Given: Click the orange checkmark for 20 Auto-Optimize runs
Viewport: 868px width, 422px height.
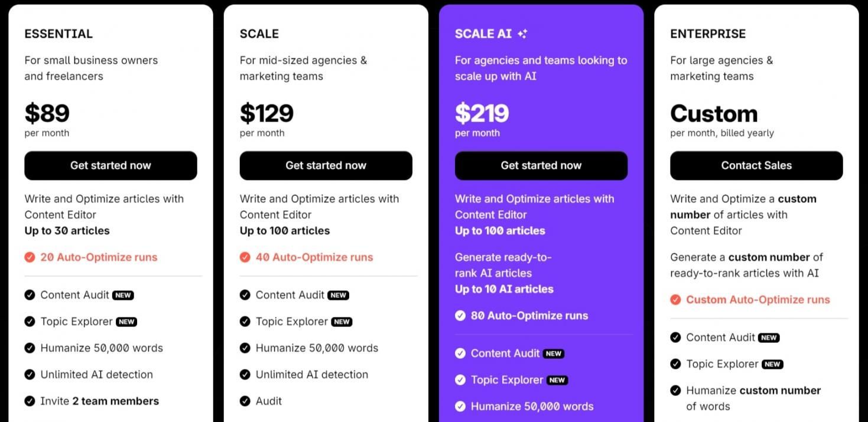Looking at the screenshot, I should pyautogui.click(x=30, y=257).
